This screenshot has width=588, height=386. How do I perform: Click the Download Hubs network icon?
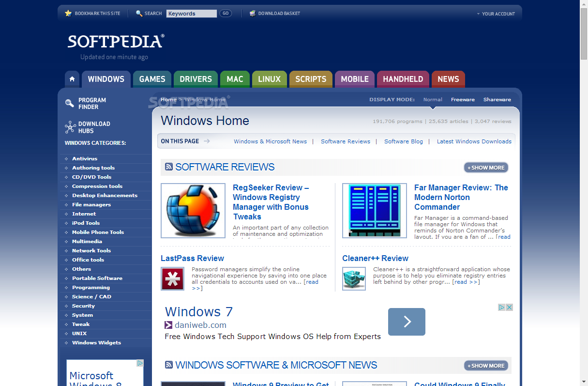click(70, 127)
